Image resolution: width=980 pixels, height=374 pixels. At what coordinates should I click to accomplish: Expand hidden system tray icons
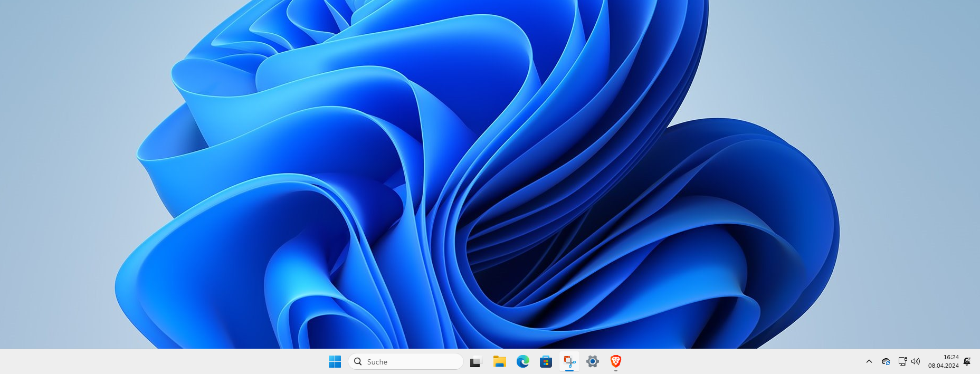tap(869, 361)
